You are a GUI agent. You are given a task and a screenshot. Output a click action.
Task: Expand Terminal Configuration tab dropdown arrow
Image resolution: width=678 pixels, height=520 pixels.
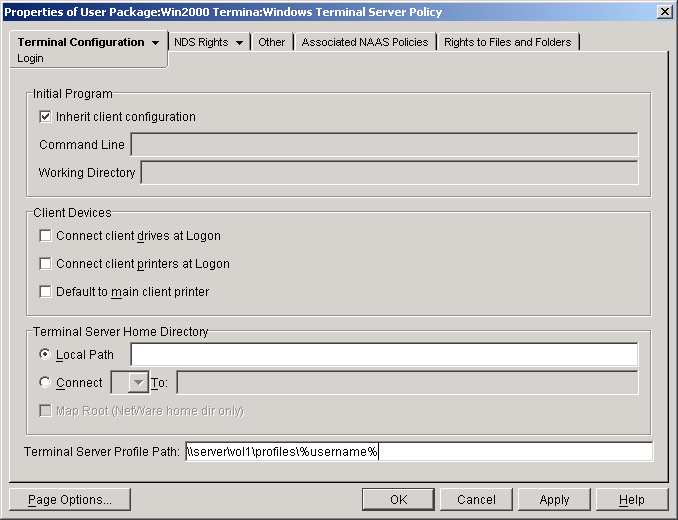[156, 42]
